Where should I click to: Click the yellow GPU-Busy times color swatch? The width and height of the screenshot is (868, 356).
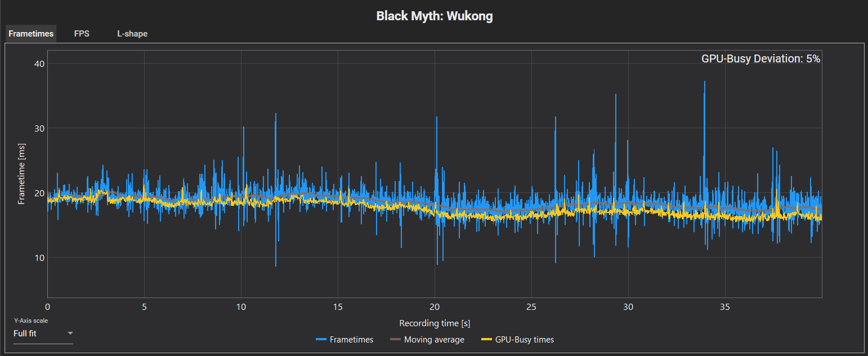pos(486,340)
